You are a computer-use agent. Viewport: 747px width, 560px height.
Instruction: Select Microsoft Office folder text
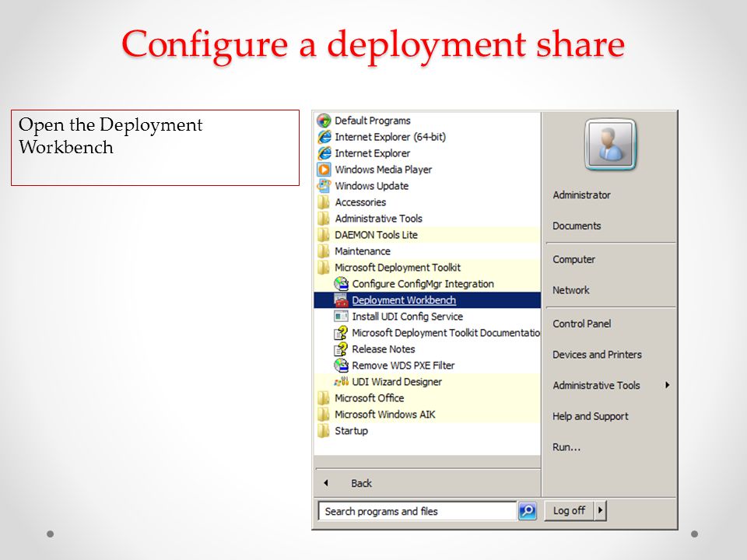369,398
